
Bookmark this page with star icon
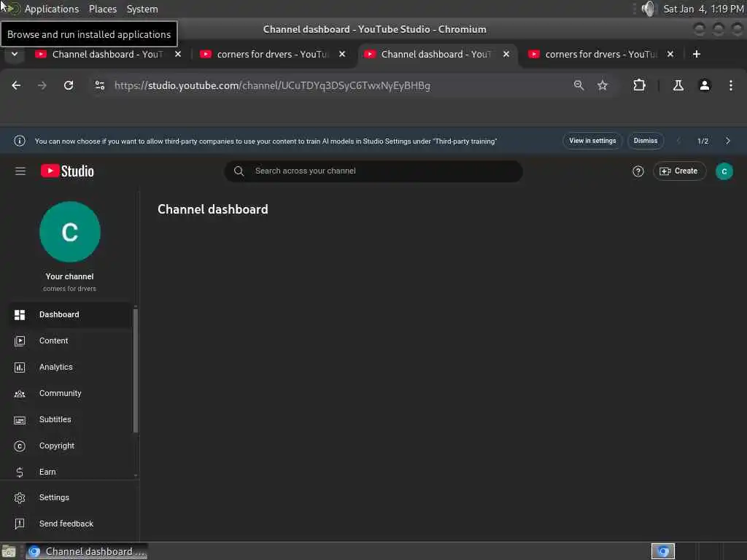tap(603, 85)
